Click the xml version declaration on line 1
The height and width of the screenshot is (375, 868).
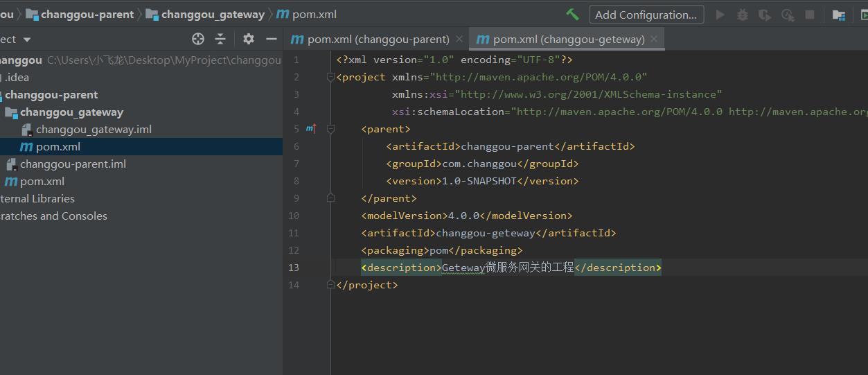tap(454, 60)
